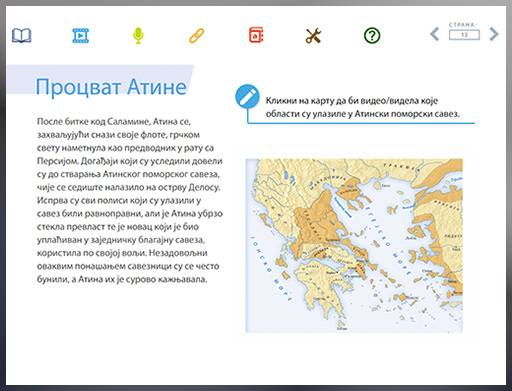Open the green question mark help icon

click(x=372, y=35)
